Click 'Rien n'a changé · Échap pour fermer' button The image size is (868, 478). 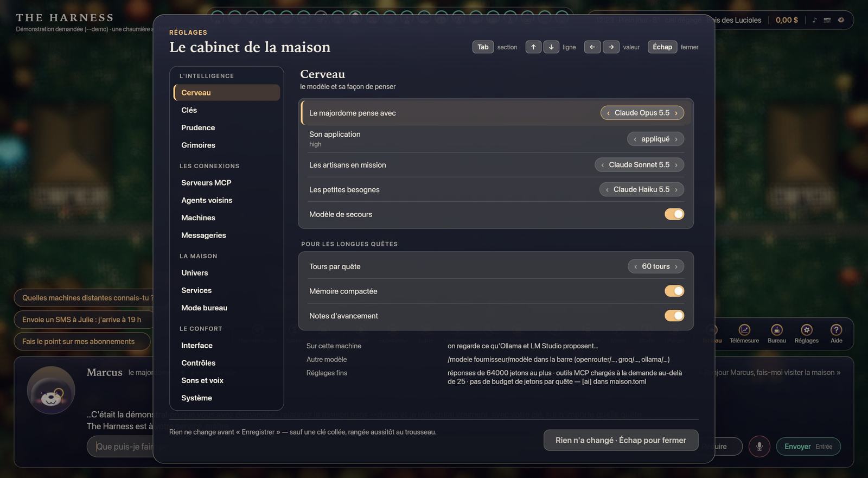tap(621, 440)
